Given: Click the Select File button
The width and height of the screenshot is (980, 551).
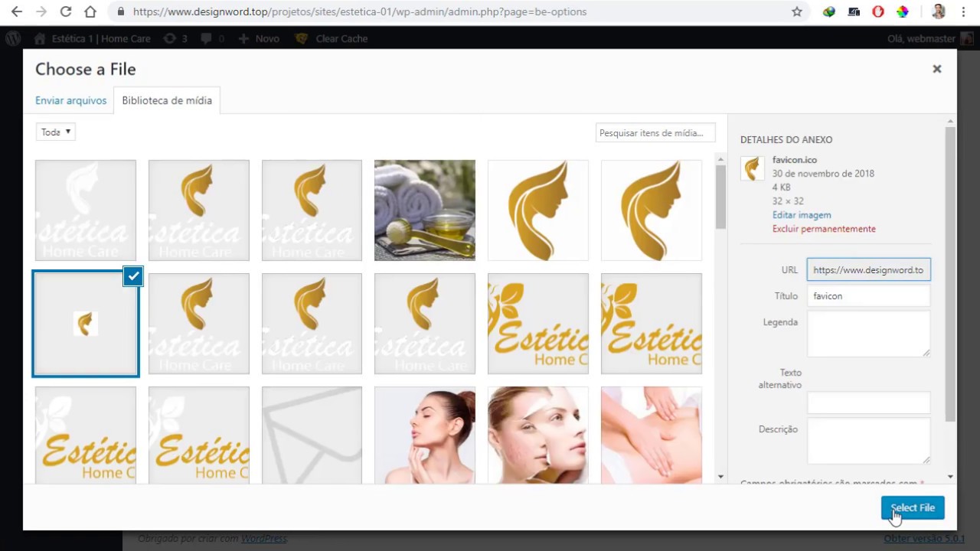Looking at the screenshot, I should coord(913,507).
